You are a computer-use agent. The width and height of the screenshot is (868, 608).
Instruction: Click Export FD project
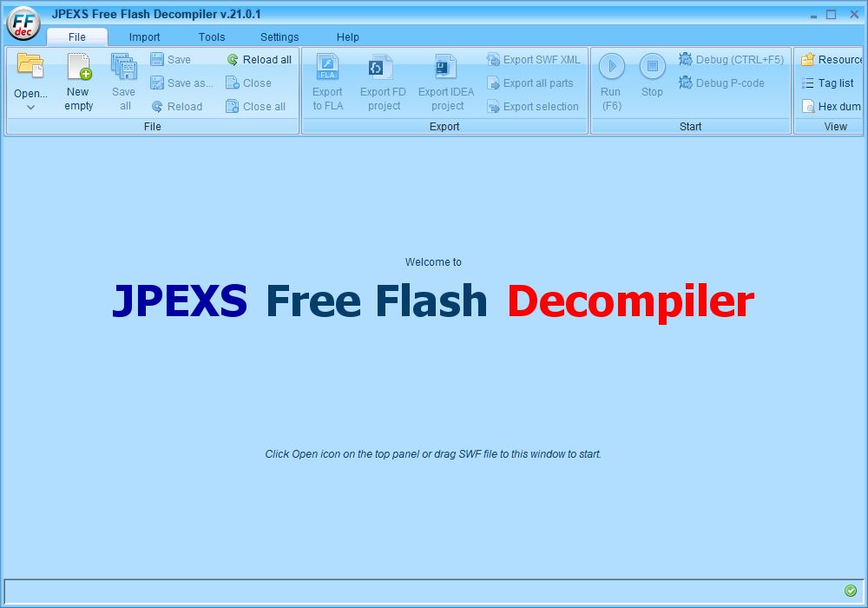[x=383, y=82]
